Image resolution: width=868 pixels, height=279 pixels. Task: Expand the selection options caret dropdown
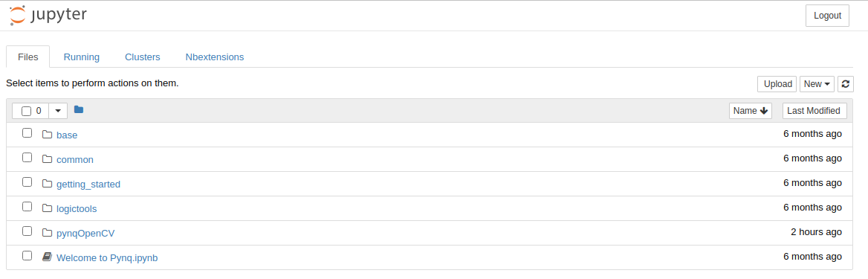click(58, 111)
